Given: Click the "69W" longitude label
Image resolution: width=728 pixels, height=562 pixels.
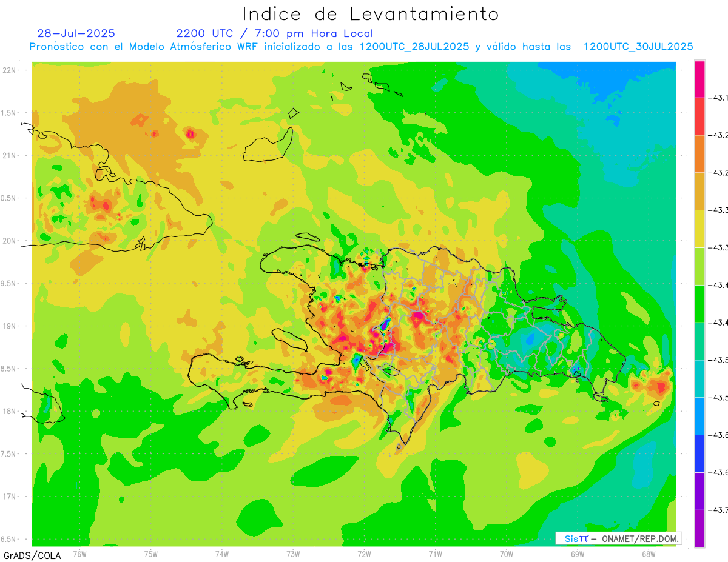Looking at the screenshot, I should (578, 554).
